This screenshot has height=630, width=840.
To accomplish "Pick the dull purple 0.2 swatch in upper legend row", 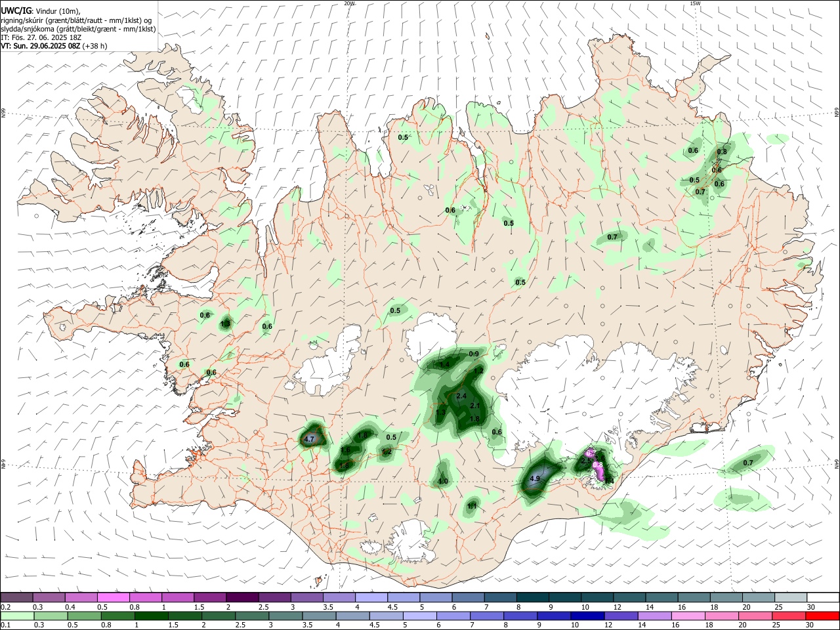I will [16, 598].
